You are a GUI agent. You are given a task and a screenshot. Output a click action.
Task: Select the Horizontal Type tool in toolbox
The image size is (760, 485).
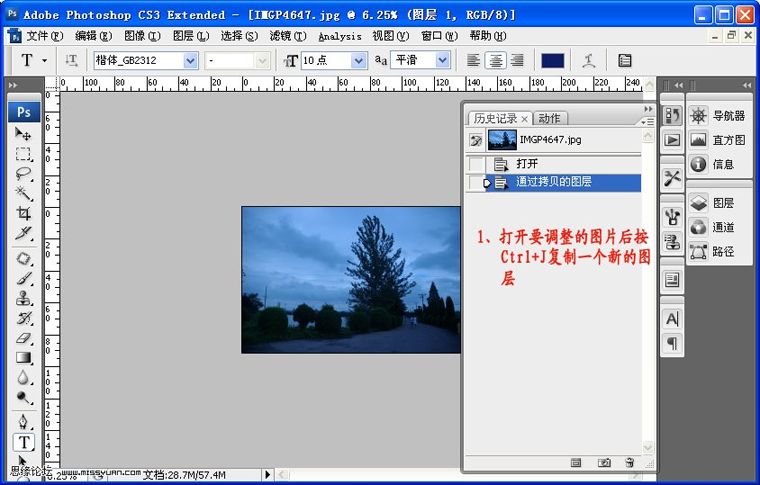click(23, 442)
